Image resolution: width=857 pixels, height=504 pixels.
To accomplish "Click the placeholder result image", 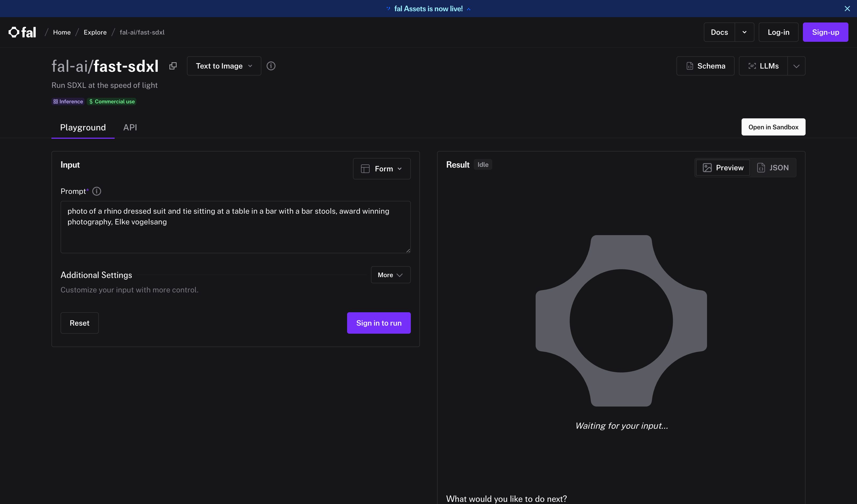I will tap(621, 321).
